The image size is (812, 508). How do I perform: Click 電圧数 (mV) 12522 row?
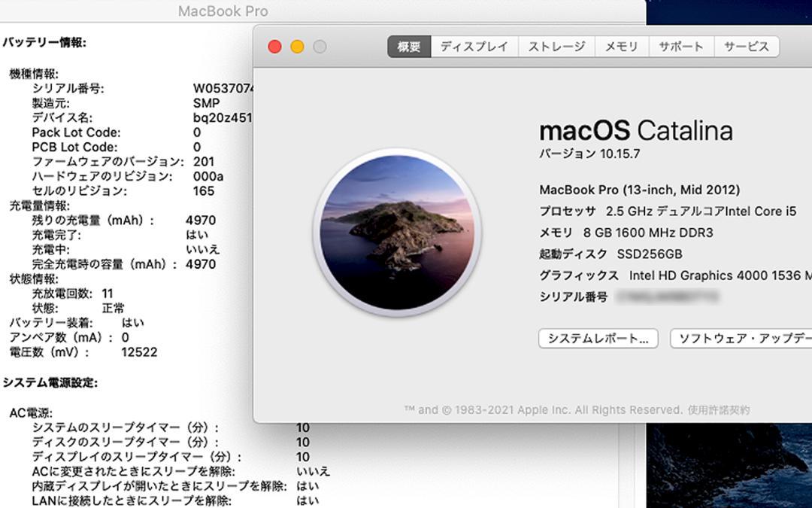[83, 352]
